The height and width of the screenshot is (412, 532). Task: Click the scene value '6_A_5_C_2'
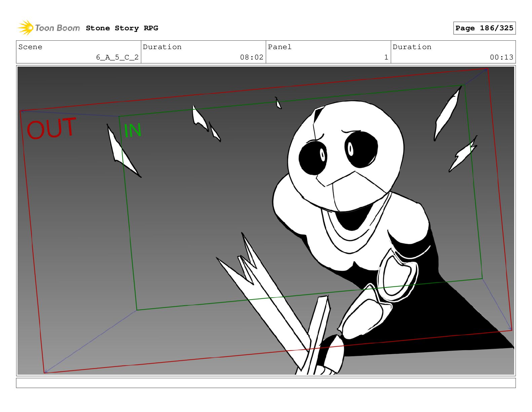117,58
